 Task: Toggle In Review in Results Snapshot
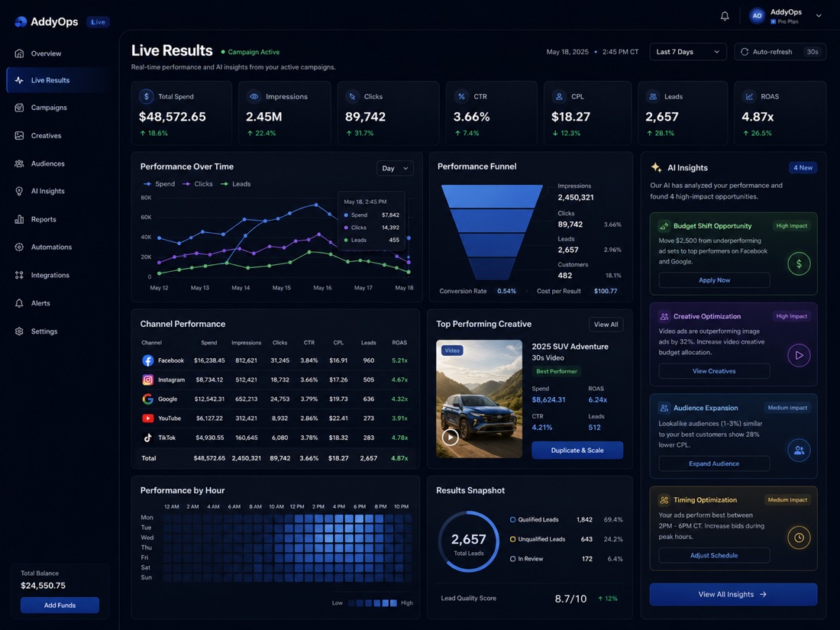pos(526,559)
